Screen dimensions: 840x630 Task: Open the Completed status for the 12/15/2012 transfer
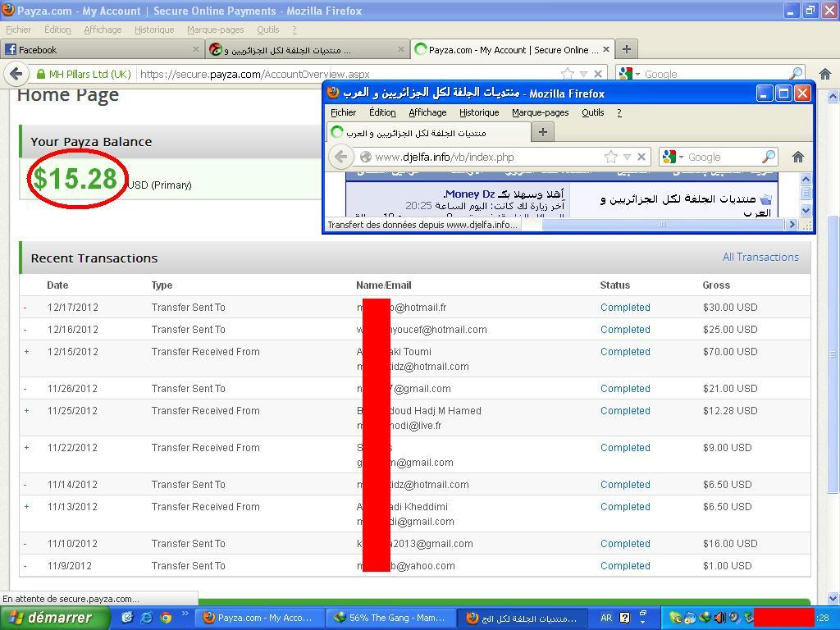625,351
